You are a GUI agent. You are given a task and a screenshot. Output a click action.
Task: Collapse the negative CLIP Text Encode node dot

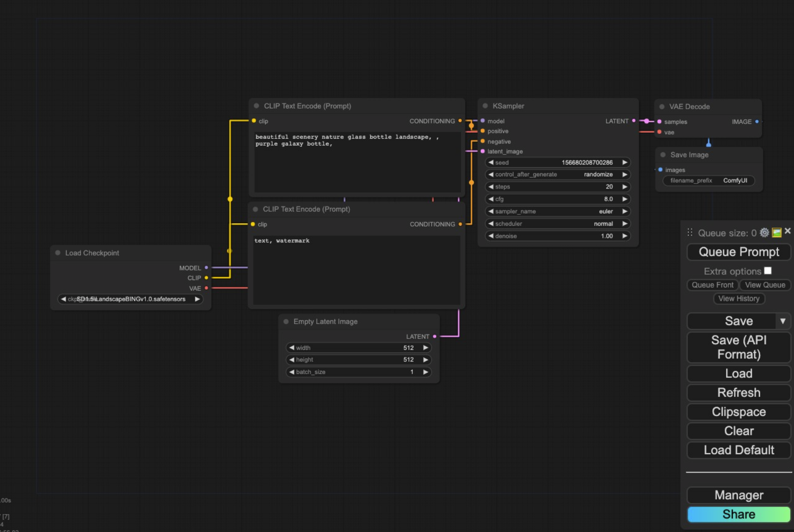(256, 209)
